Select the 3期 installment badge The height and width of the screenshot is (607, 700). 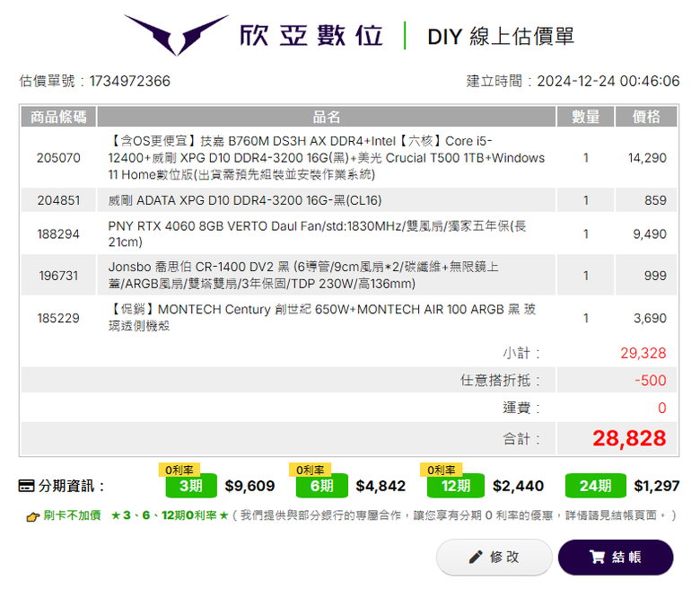pyautogui.click(x=191, y=486)
